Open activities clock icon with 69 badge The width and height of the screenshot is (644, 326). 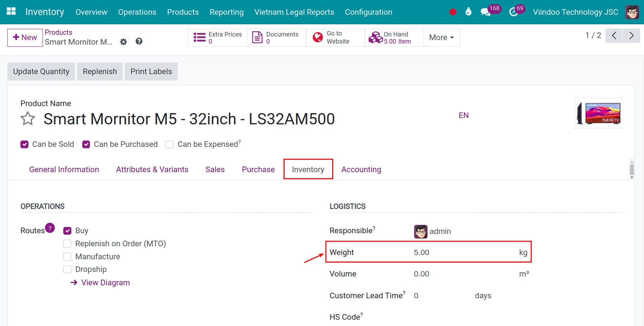(x=517, y=11)
